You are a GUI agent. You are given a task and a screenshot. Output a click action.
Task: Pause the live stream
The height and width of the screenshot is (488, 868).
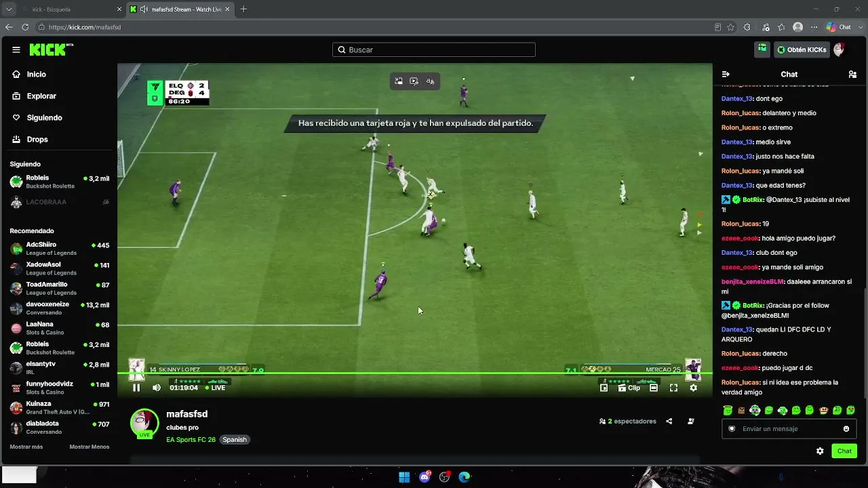tap(136, 388)
